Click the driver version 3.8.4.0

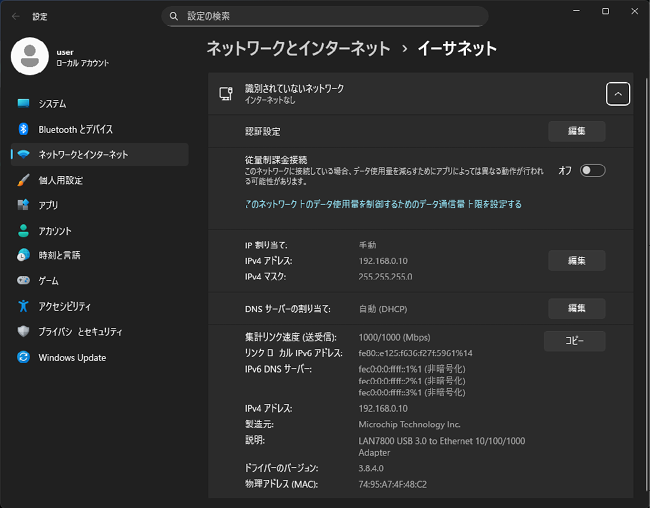pos(371,468)
